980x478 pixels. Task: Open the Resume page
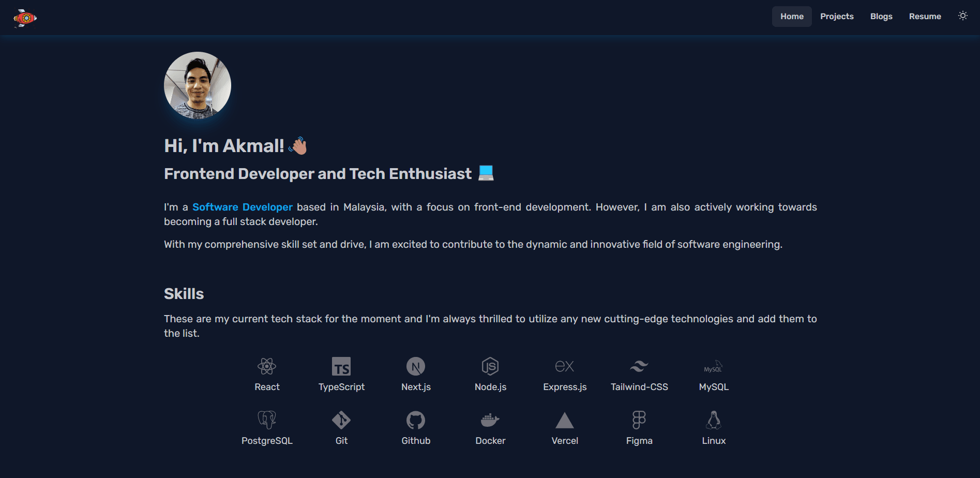pos(925,17)
